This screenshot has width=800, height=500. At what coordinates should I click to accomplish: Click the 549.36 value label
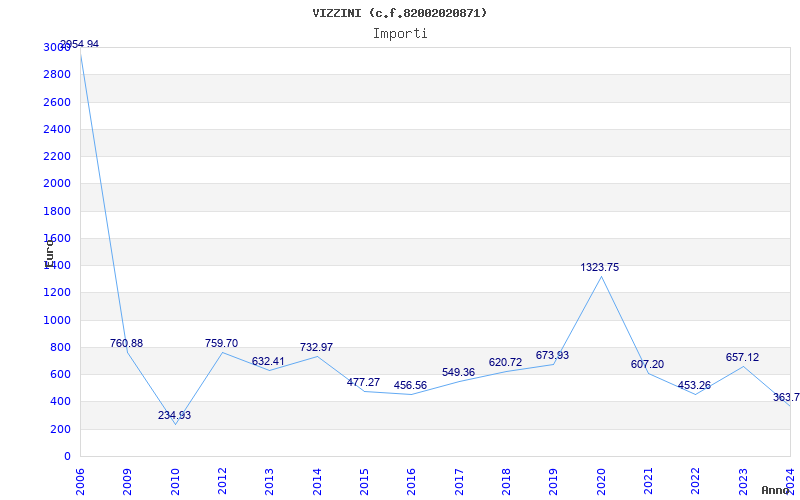(458, 372)
